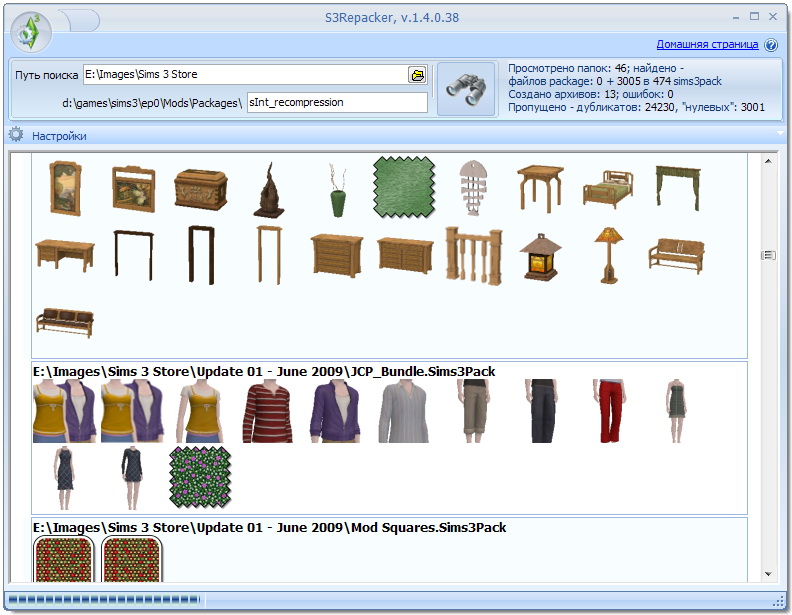
Task: Open the quick access tab beside orb
Action: point(79,20)
